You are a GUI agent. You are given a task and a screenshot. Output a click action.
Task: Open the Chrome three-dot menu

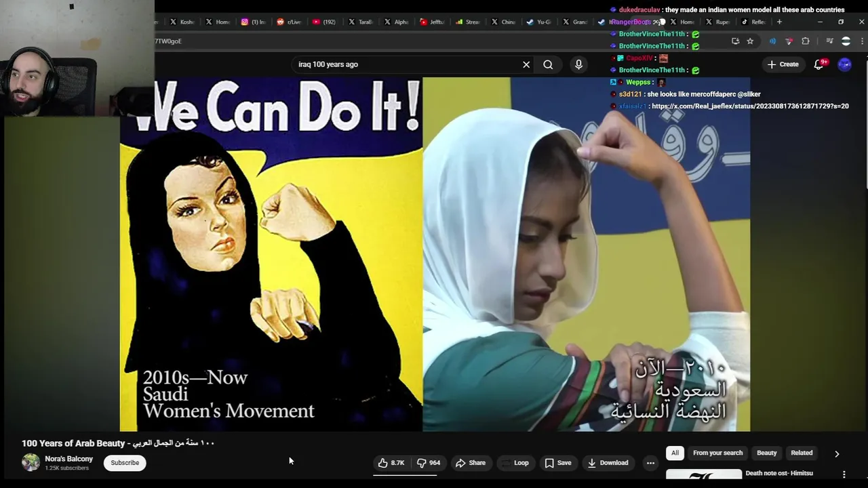[862, 41]
